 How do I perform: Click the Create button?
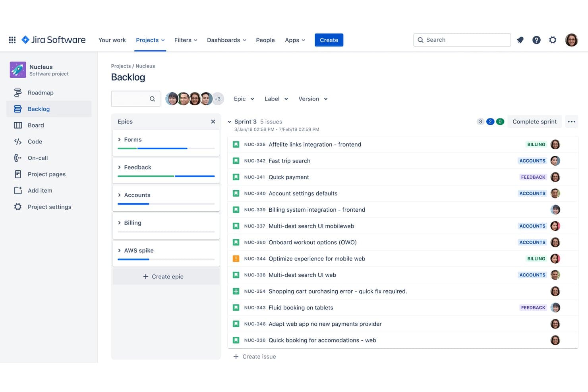coord(329,40)
